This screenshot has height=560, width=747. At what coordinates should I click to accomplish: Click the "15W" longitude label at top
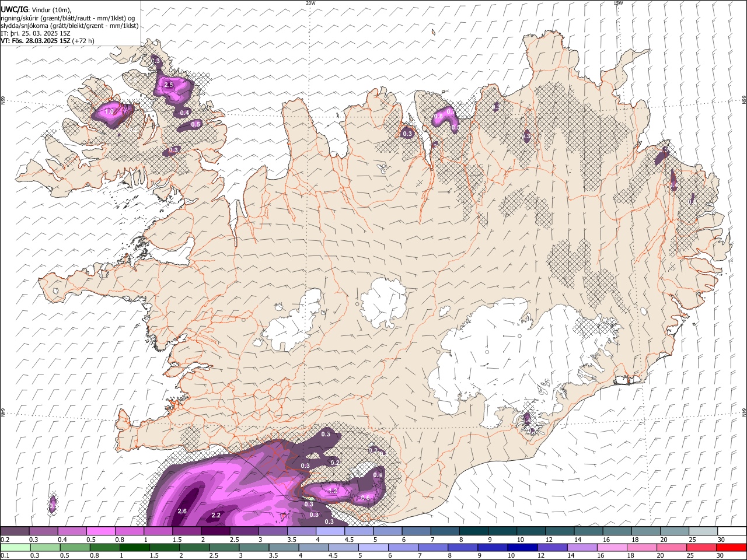coord(618,3)
